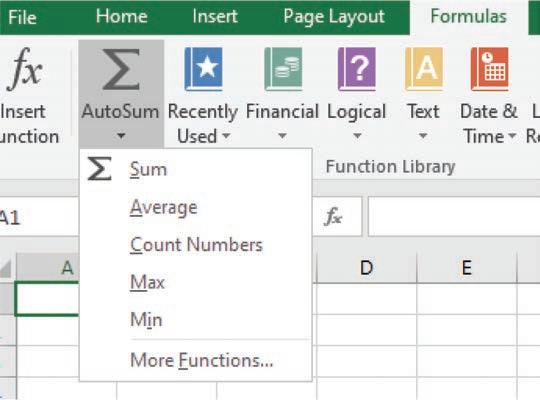Switch to the Page Layout tab
This screenshot has width=540, height=400.
pos(334,17)
